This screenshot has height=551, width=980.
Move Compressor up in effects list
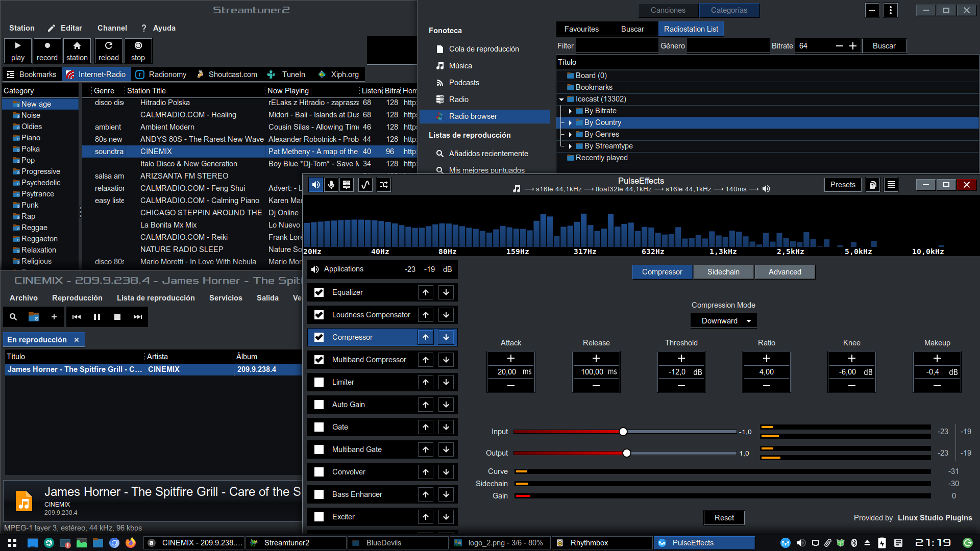tap(426, 337)
